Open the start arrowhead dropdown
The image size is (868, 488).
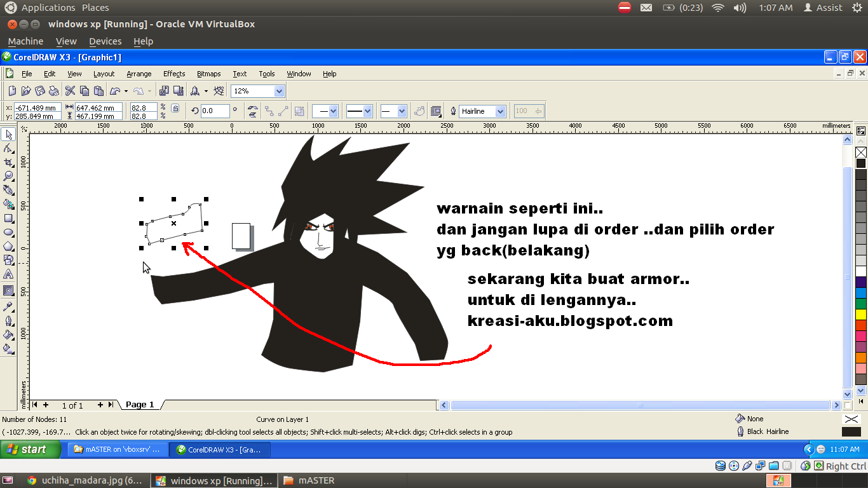click(x=333, y=111)
